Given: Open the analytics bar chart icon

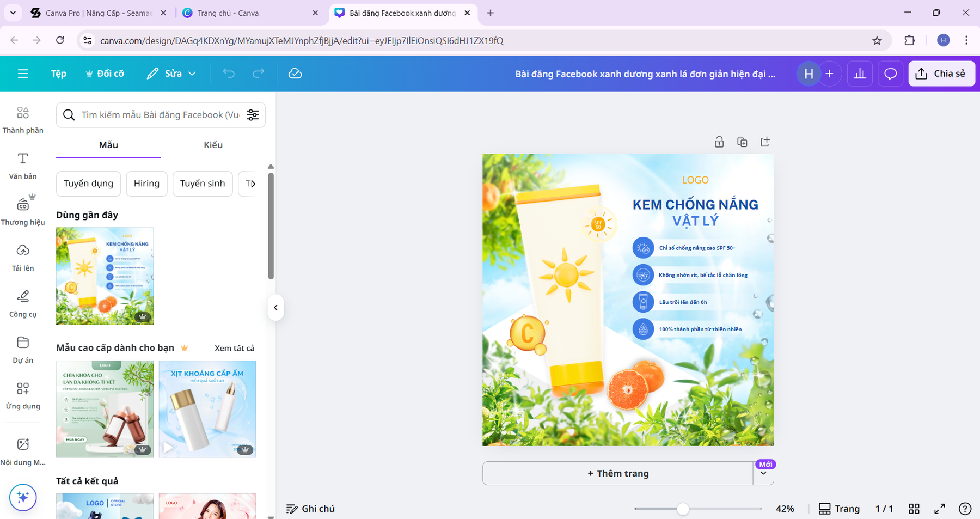Looking at the screenshot, I should [x=860, y=74].
